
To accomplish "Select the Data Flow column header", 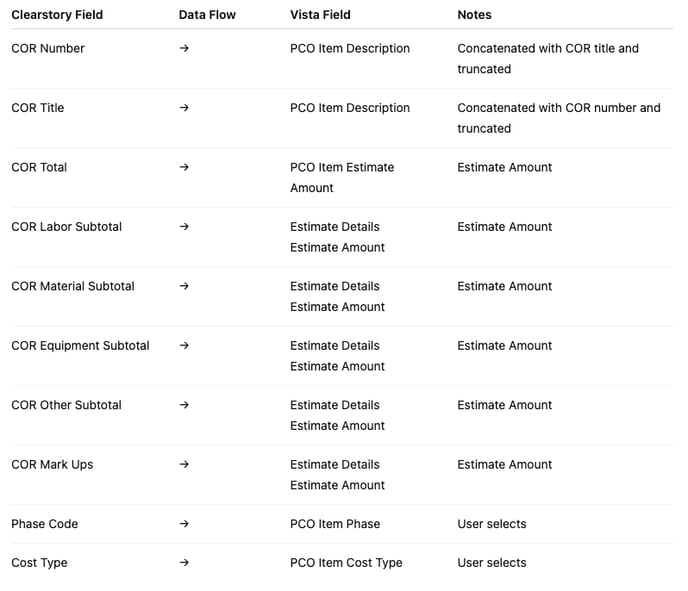I will [x=207, y=15].
